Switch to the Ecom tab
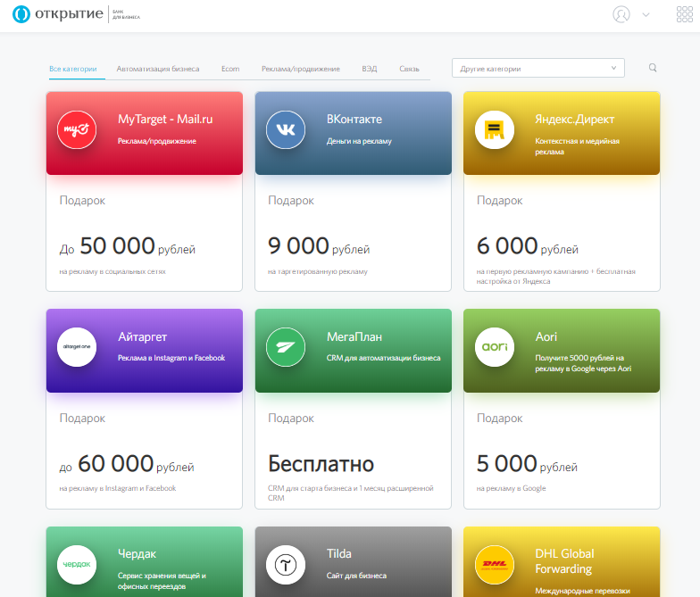Image resolution: width=700 pixels, height=597 pixels. coord(230,69)
